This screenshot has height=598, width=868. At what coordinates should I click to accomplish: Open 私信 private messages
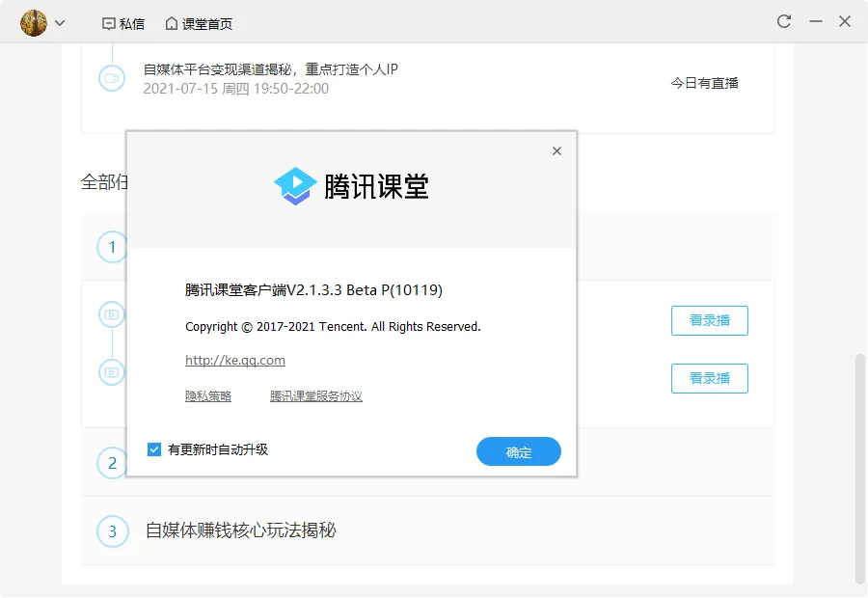click(x=123, y=24)
